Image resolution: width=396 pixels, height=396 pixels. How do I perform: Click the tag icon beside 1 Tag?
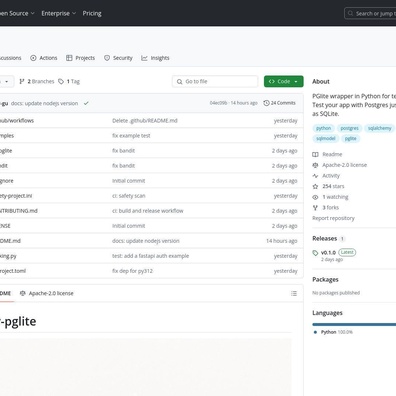pos(61,81)
